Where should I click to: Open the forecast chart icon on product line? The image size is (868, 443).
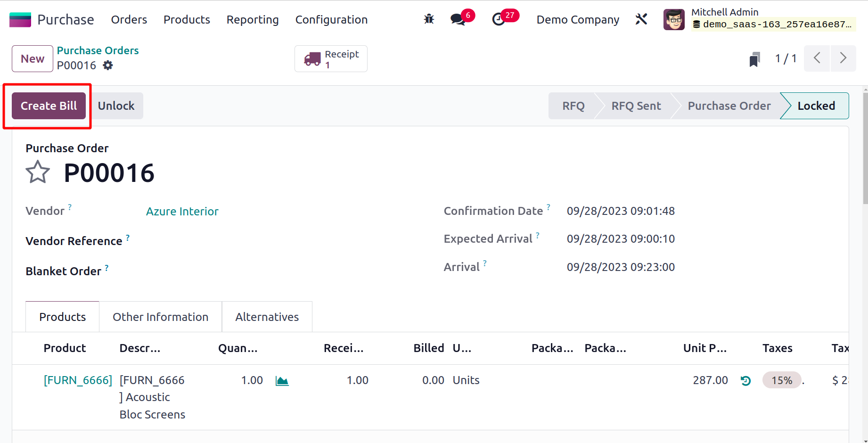tap(282, 381)
